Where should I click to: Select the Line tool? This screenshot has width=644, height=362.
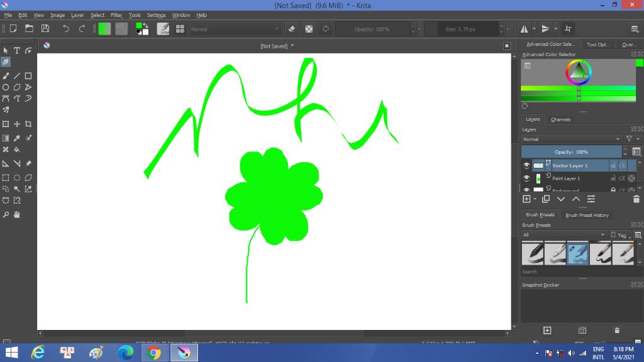17,76
